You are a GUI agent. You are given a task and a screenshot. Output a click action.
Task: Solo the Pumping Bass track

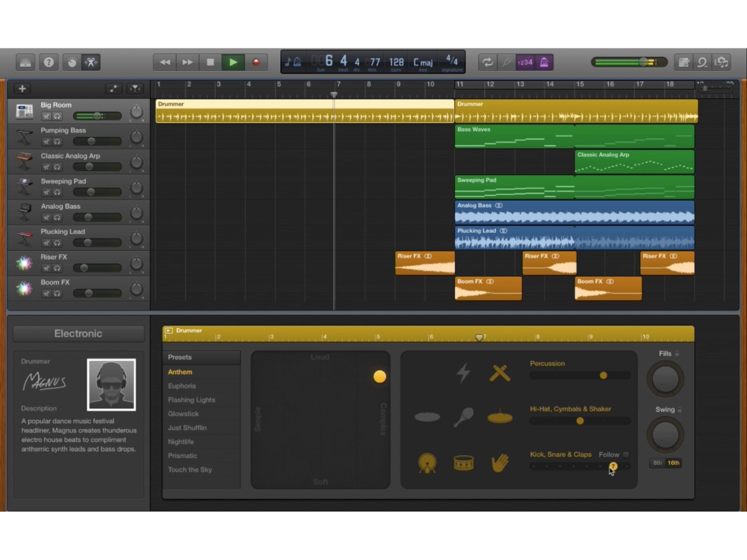click(57, 141)
